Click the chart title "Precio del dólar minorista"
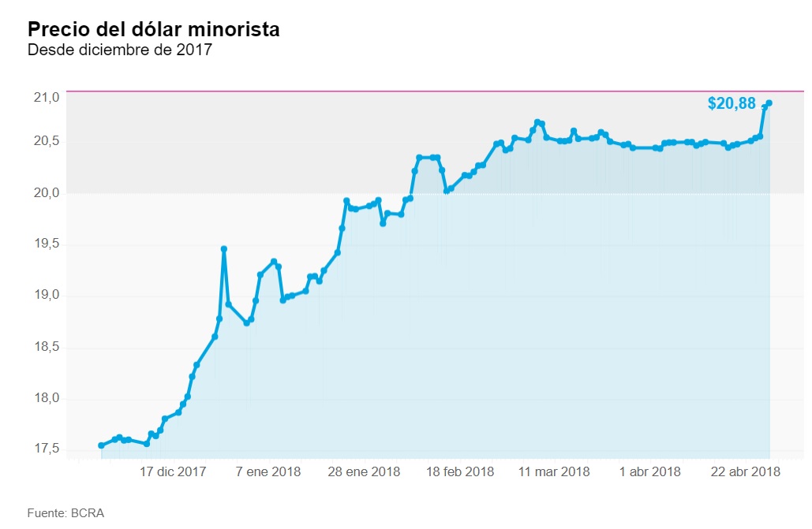812x529 pixels. point(153,30)
